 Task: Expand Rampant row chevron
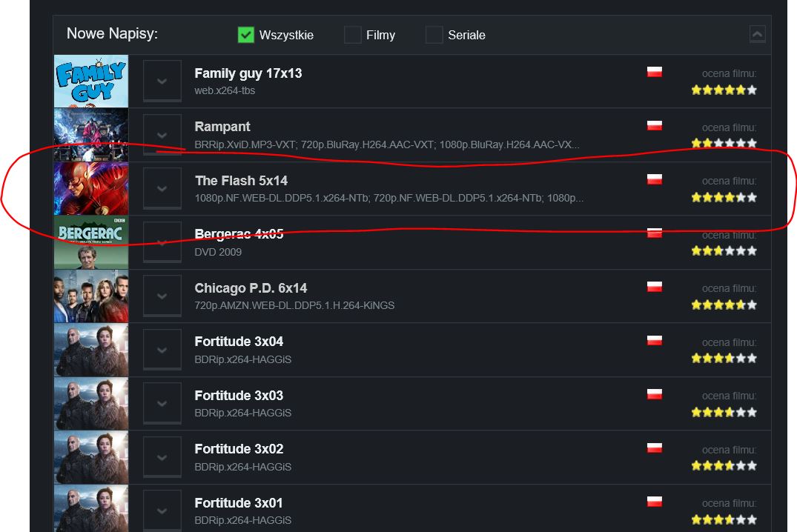click(162, 135)
